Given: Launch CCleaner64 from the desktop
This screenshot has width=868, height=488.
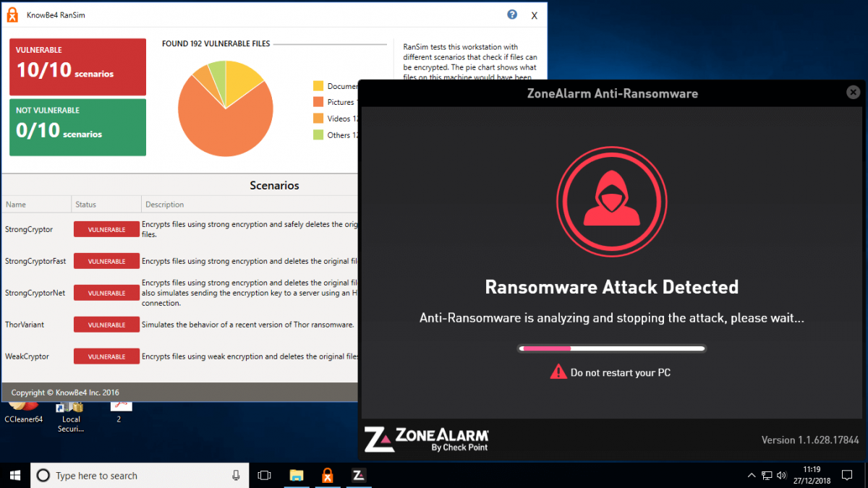Looking at the screenshot, I should click(24, 408).
